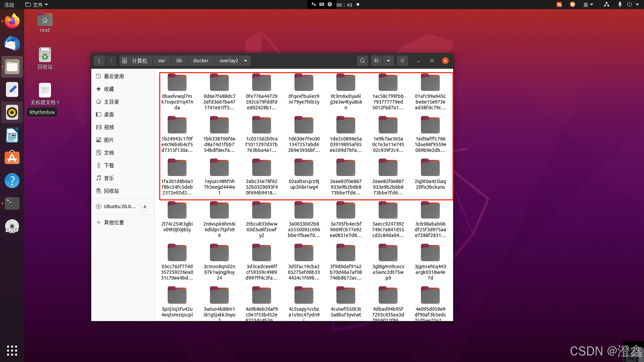Viewport: 644px width, 362px height.
Task: Select 其他位置 in sidebar
Action: 114,222
